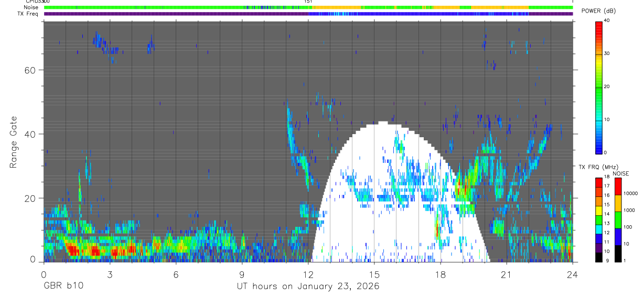Click the "6" tick on the UT hours axis
Viewport: 644px width, 297px height.
point(176,274)
